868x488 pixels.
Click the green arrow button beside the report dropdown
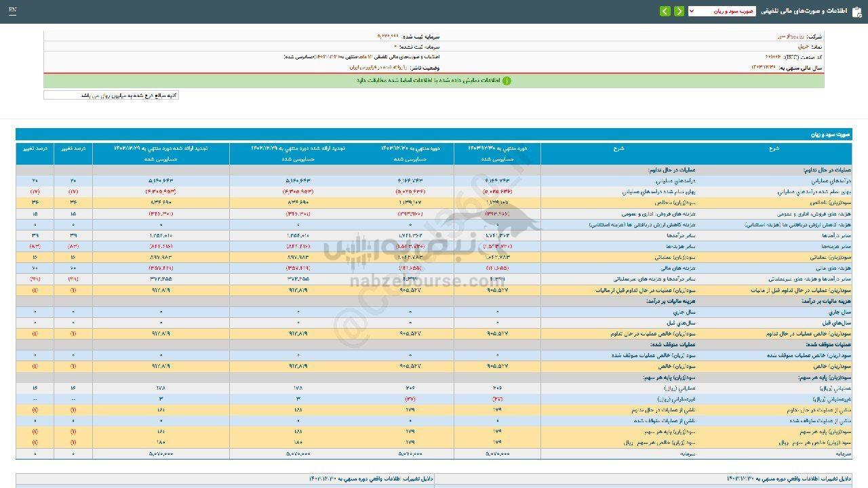[x=679, y=12]
